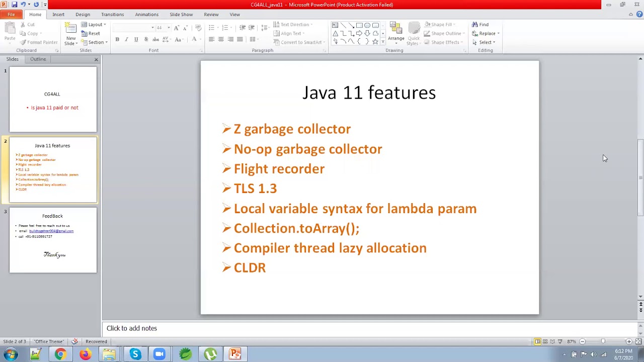
Task: Select slide 3 FeedBack thumbnail
Action: tap(53, 240)
